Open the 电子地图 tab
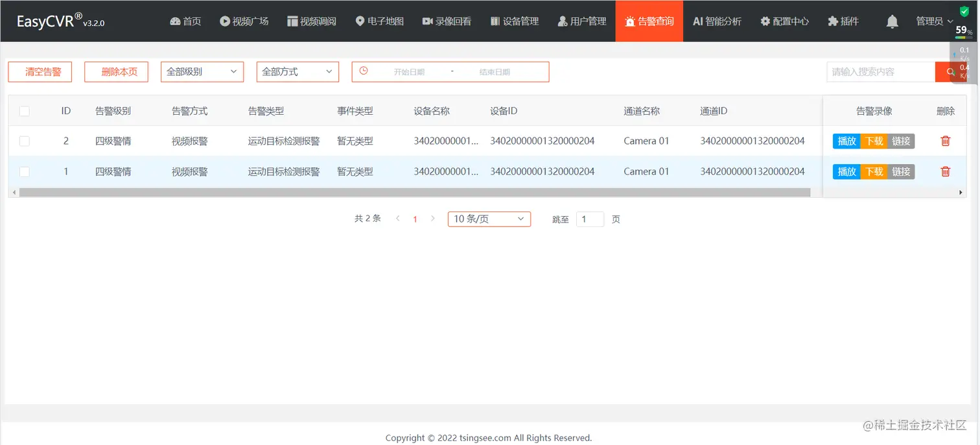 coord(379,21)
